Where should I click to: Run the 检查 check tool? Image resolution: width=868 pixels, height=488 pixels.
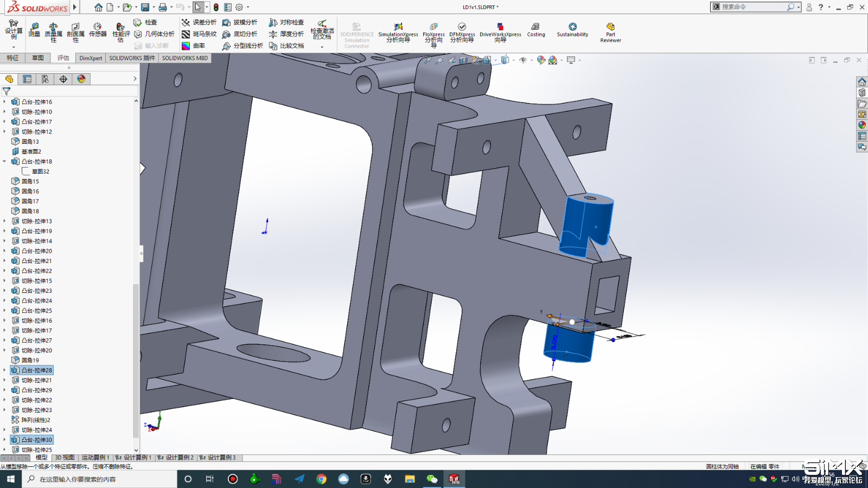point(145,22)
